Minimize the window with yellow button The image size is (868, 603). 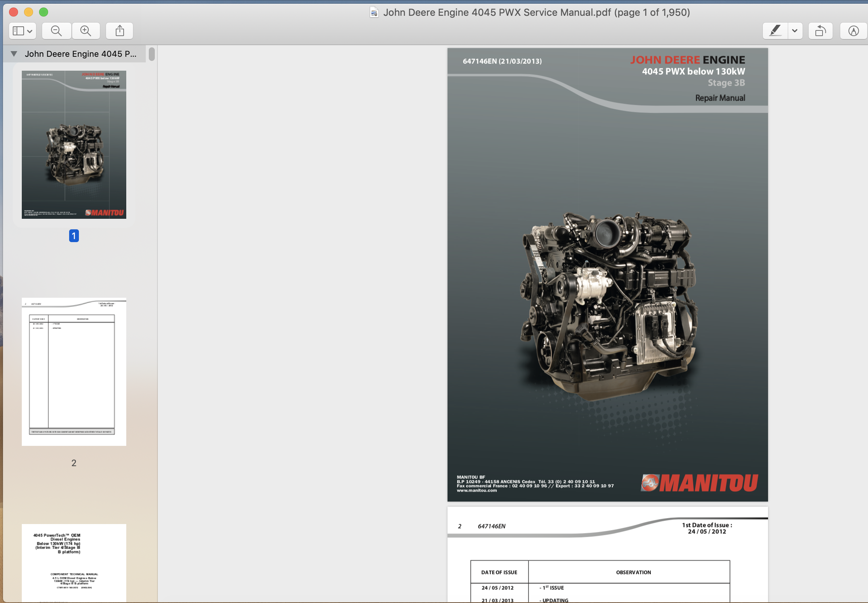[x=29, y=12]
